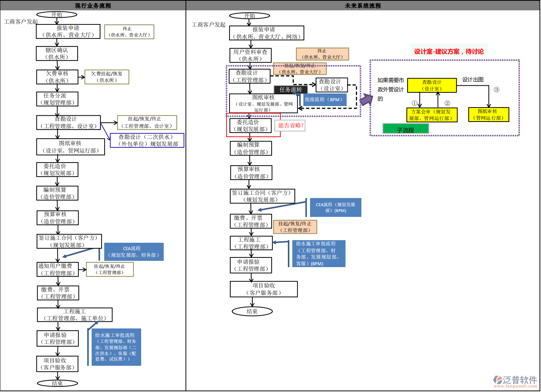Click the 欠费挂起/恢复 box
Screen dimensions: 541x392
click(107, 77)
